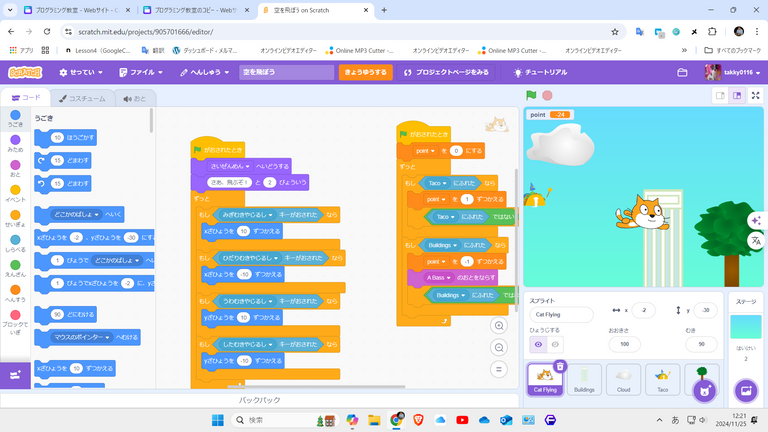Click the きょうゆうする share button
The height and width of the screenshot is (432, 768).
[x=365, y=72]
